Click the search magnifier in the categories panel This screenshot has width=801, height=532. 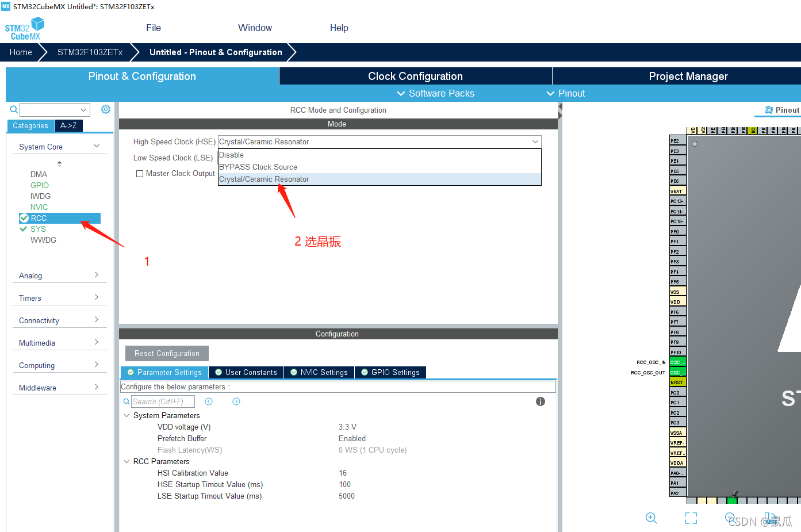14,109
